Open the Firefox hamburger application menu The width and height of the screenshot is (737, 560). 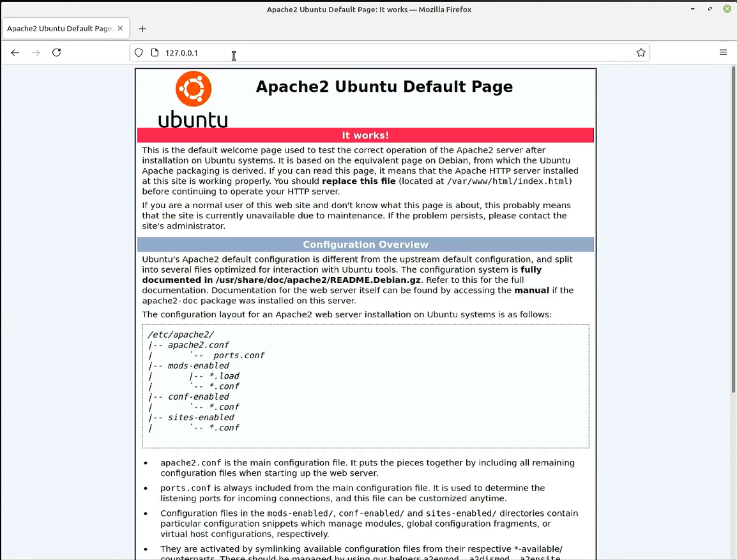723,53
